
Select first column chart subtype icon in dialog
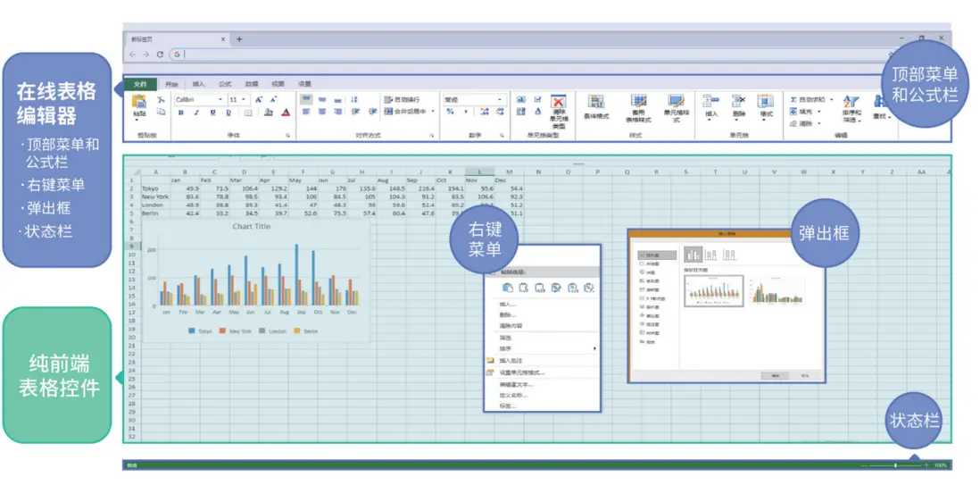click(693, 254)
